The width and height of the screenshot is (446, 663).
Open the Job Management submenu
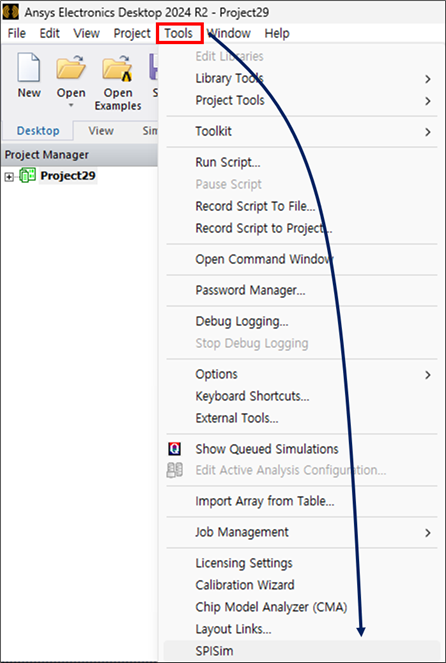point(428,533)
